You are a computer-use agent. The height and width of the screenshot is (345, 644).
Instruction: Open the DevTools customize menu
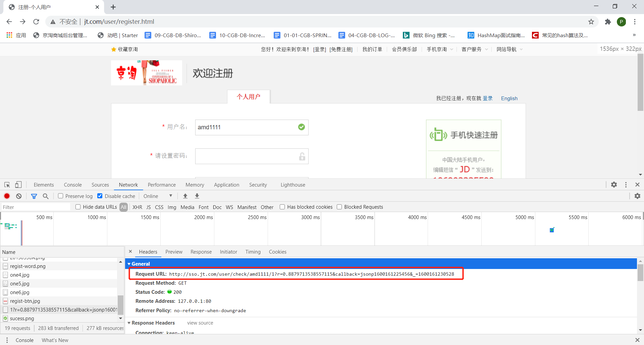point(626,185)
